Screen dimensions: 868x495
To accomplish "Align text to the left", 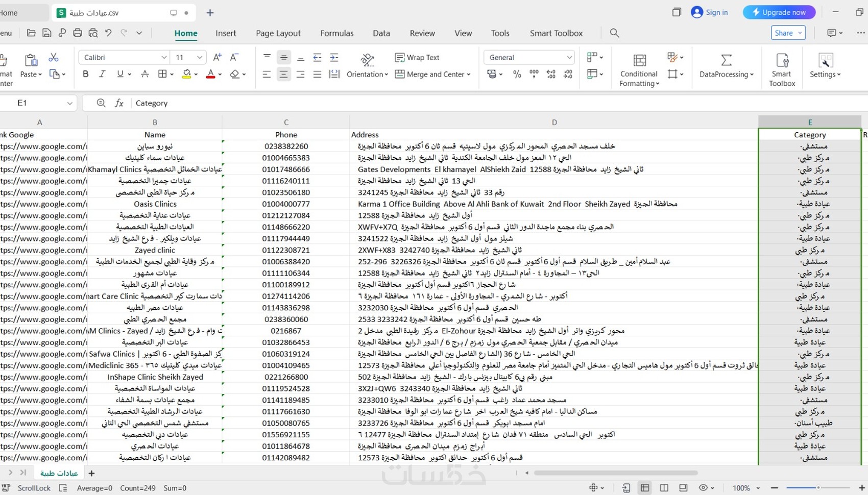I will click(267, 75).
